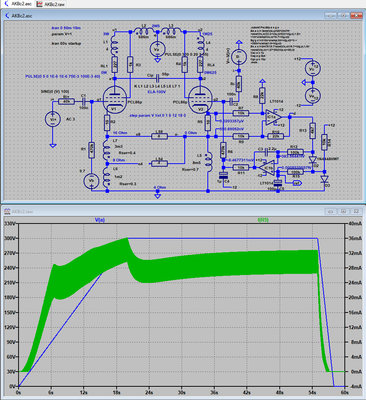Close the AKBc2.asc schematic sub-window
This screenshot has width=366, height=400.
coord(356,16)
